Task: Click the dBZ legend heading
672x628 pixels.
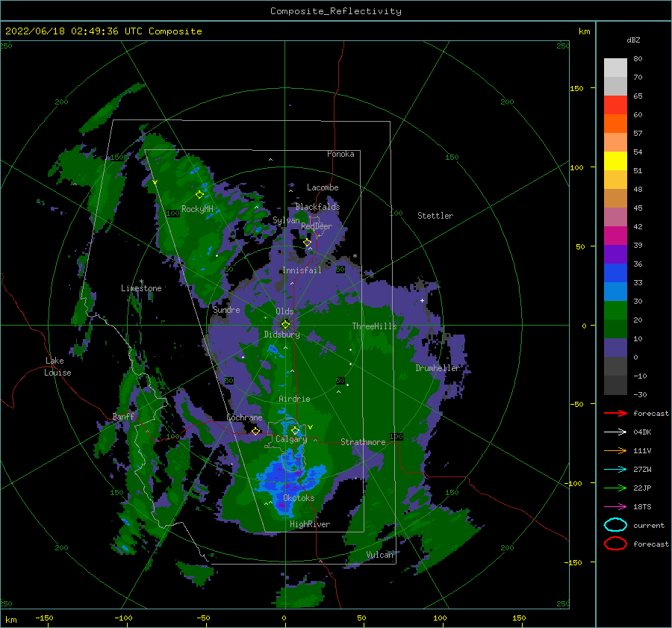Action: [633, 40]
